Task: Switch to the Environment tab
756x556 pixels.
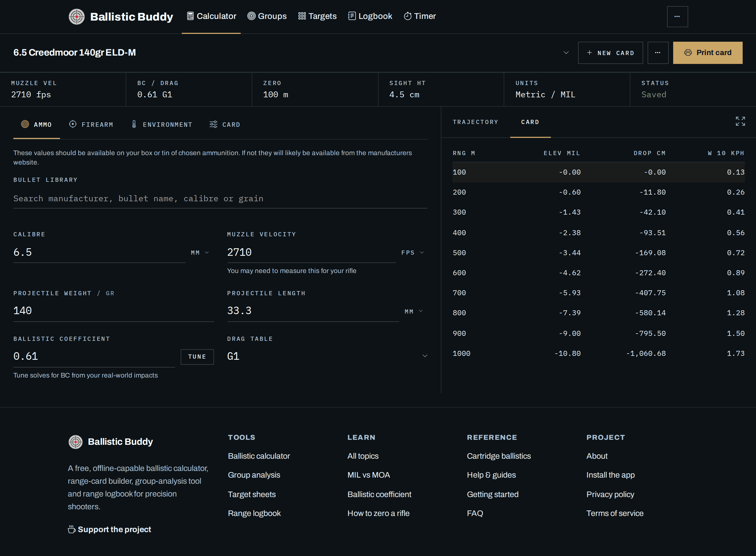Action: 162,125
